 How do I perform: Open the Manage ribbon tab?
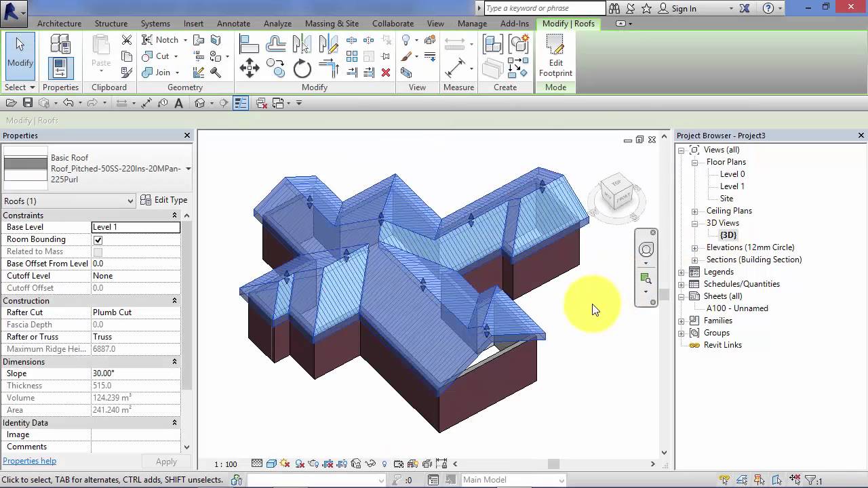(472, 24)
